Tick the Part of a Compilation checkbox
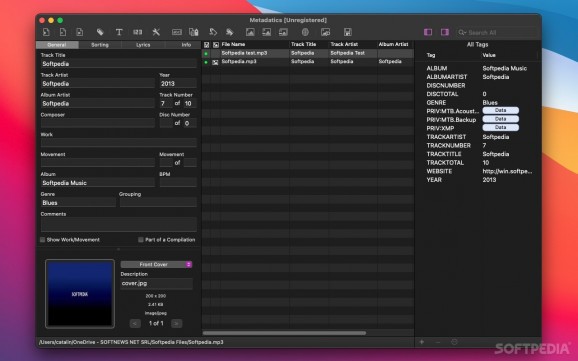Image resolution: width=578 pixels, height=361 pixels. pyautogui.click(x=140, y=240)
